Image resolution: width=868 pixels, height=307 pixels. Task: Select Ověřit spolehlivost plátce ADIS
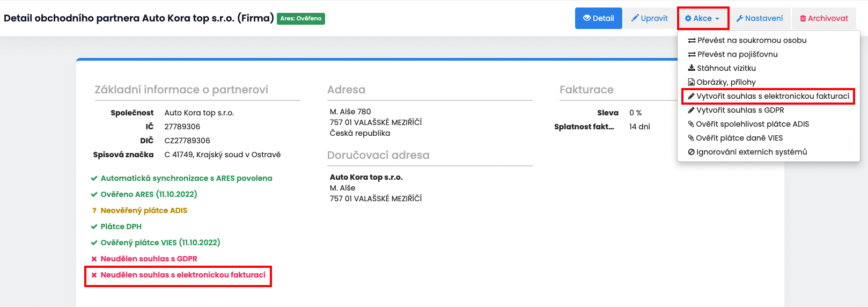tap(752, 124)
